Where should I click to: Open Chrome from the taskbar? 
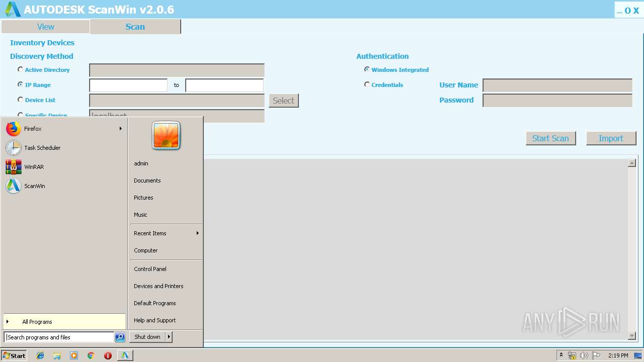click(x=91, y=355)
